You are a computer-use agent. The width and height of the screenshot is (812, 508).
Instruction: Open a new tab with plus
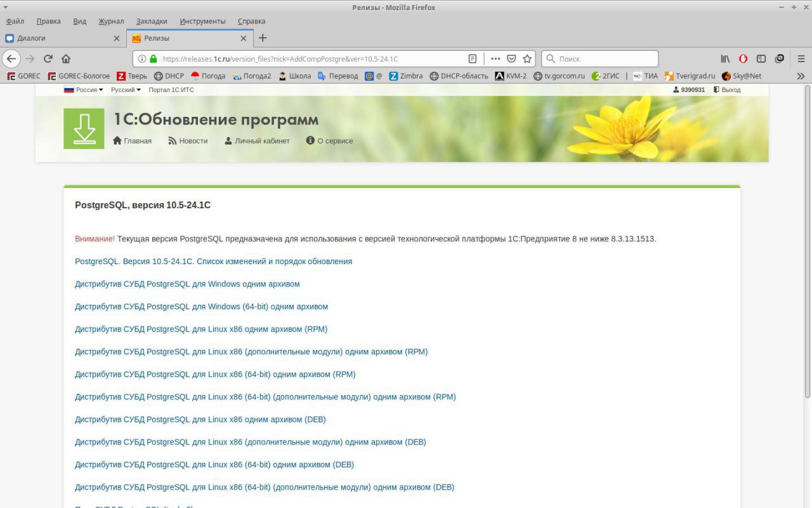click(263, 38)
